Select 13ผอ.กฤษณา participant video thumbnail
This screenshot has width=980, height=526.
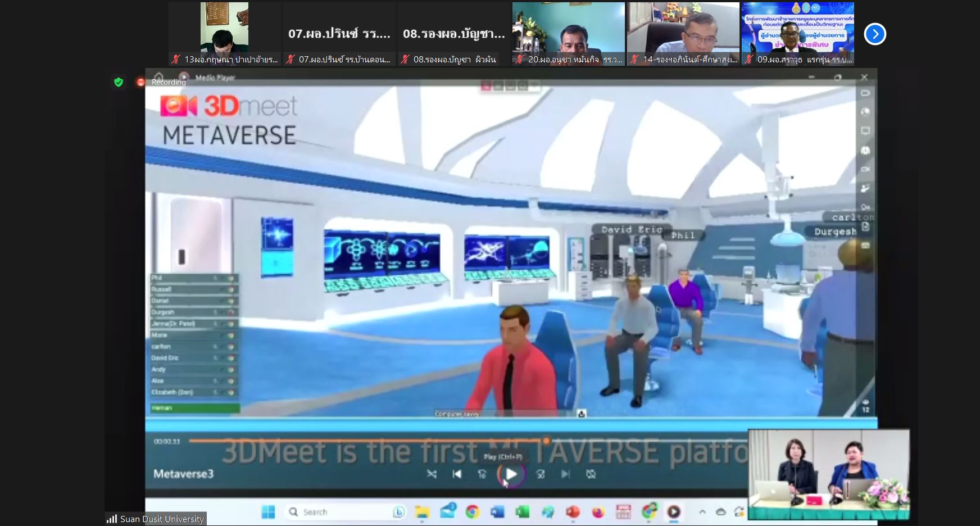[225, 34]
